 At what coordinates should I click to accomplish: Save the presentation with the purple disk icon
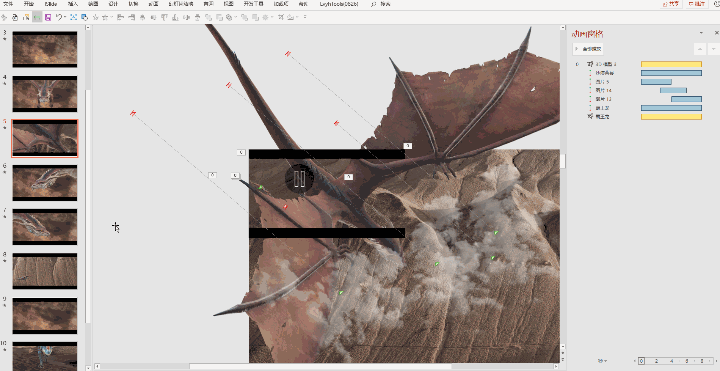(48, 17)
